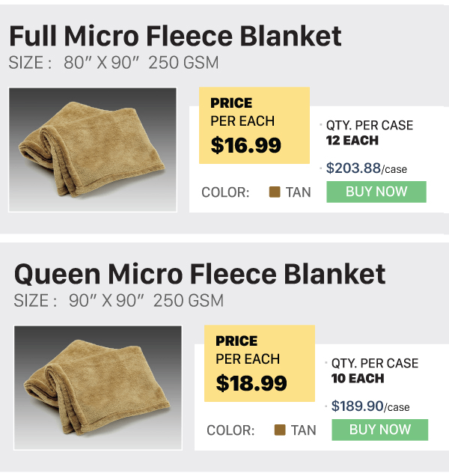449x476 pixels.
Task: Pick the tan color swatch for Full blanket
Action: click(x=275, y=192)
